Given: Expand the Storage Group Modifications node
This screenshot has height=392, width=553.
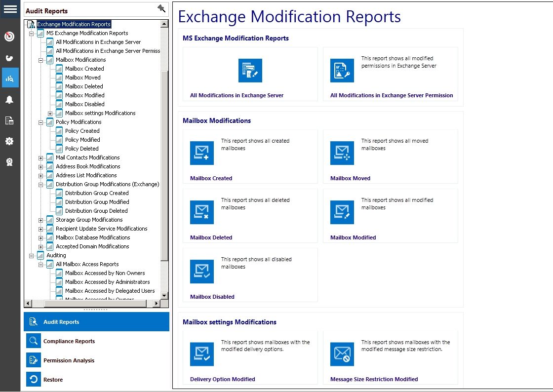Looking at the screenshot, I should tap(40, 220).
